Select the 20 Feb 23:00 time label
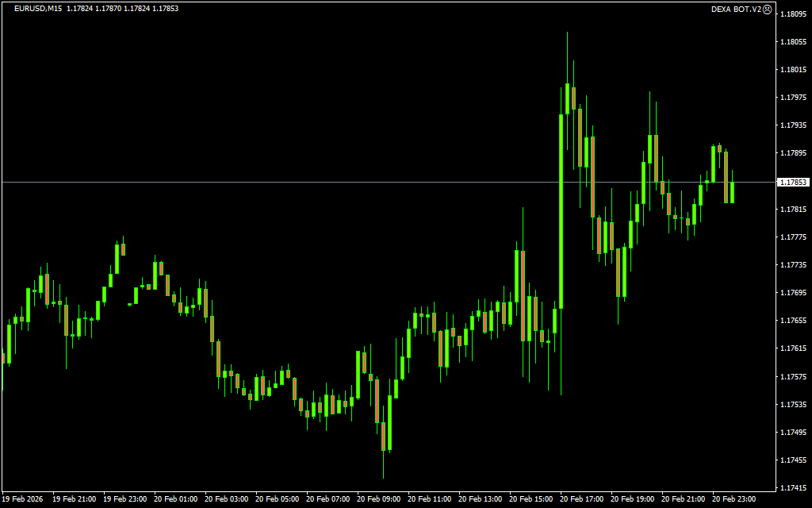 (733, 499)
